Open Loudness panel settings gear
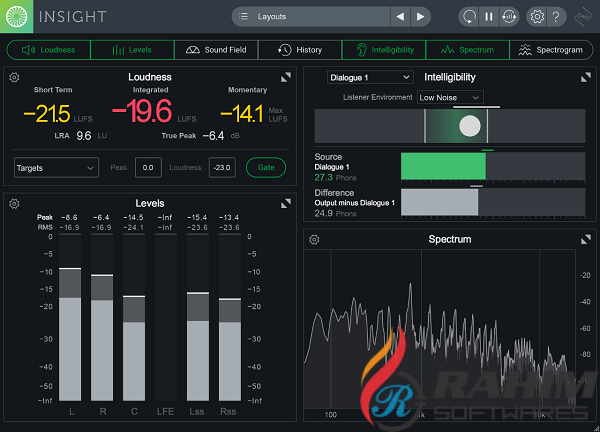 point(14,77)
